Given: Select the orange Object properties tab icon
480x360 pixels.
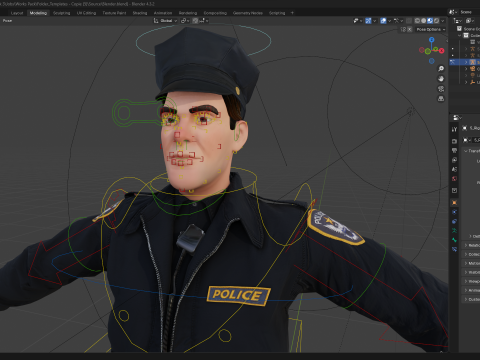Looking at the screenshot, I should click(x=454, y=203).
